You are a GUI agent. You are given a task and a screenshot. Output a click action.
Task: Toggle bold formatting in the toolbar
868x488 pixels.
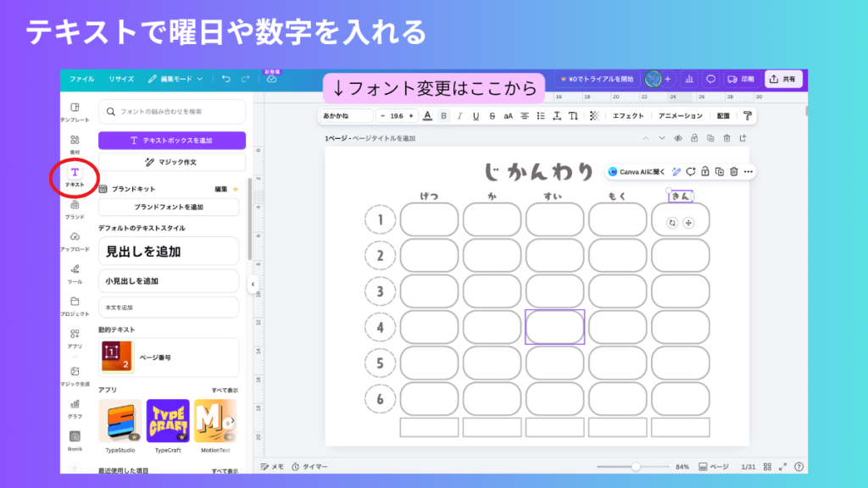point(443,114)
